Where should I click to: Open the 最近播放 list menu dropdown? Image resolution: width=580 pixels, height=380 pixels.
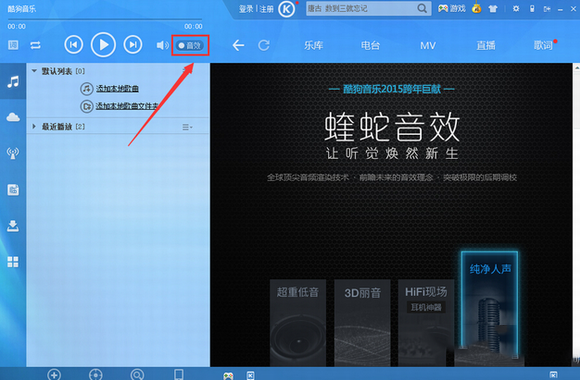click(x=187, y=127)
